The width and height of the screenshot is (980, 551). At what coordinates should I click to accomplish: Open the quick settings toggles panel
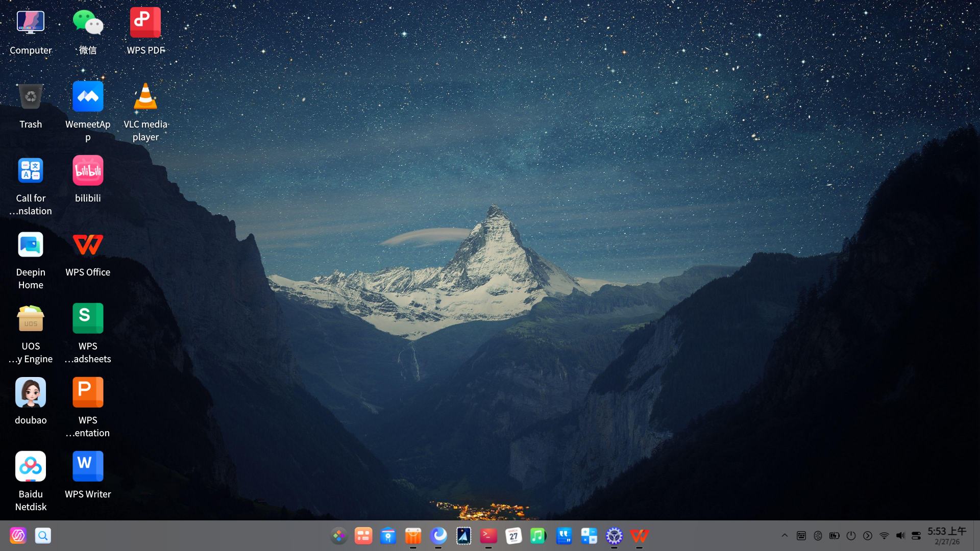pos(916,536)
